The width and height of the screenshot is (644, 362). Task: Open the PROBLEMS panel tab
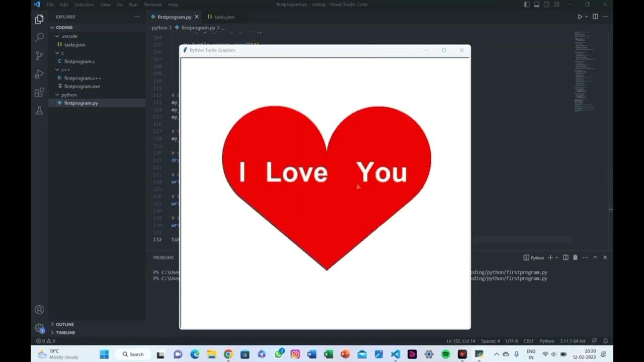tap(164, 257)
